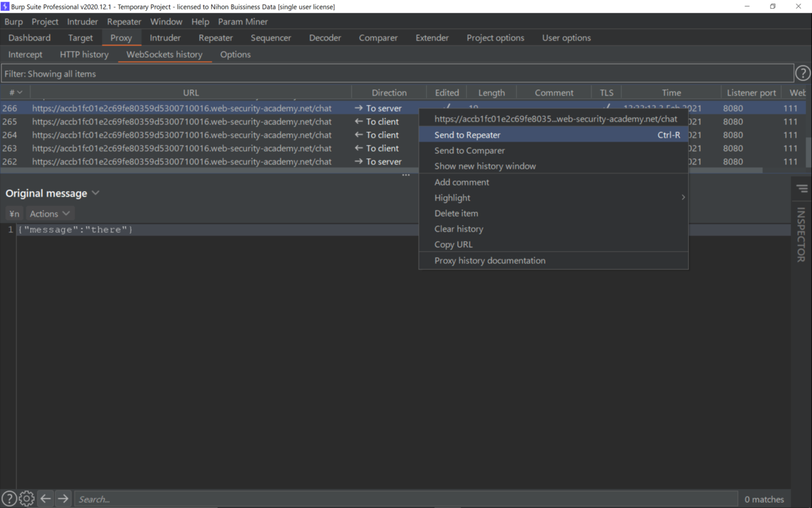The width and height of the screenshot is (812, 508).
Task: Open the vertical INSPECTOR side panel label
Action: tap(801, 234)
